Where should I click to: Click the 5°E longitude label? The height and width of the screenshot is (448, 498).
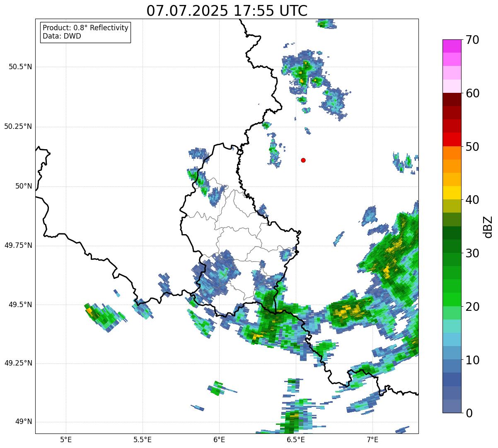(x=66, y=439)
